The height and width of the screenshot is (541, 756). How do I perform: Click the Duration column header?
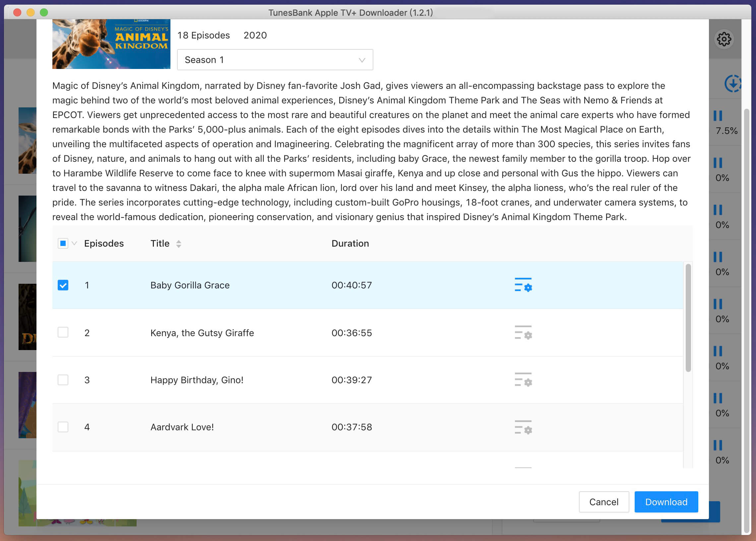[350, 244]
